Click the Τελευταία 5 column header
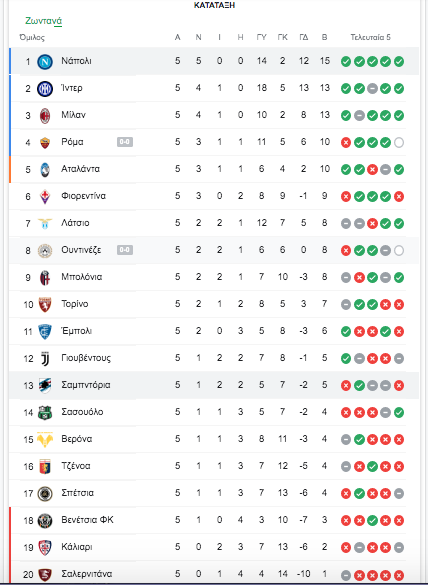This screenshot has height=585, width=428. [x=370, y=37]
